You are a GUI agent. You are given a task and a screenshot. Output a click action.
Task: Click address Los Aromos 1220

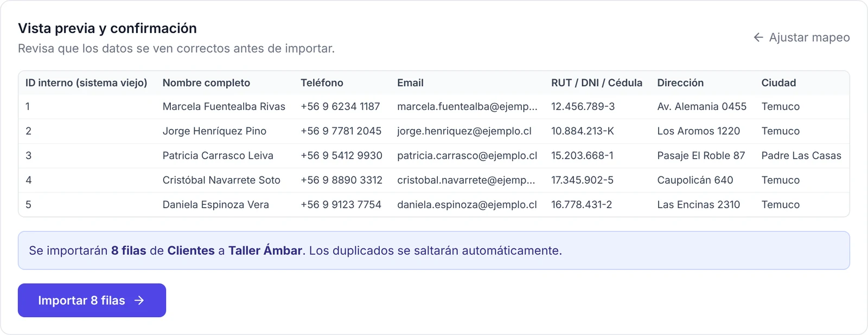[699, 131]
